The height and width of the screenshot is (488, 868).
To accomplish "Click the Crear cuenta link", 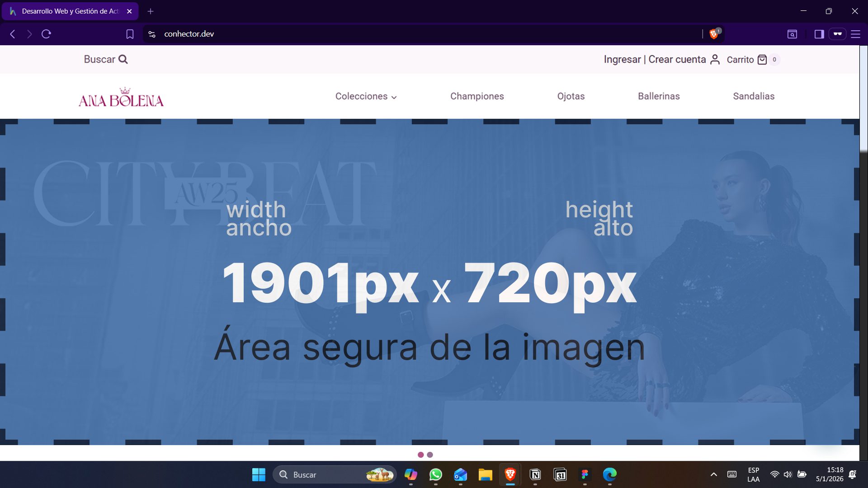I will point(677,60).
